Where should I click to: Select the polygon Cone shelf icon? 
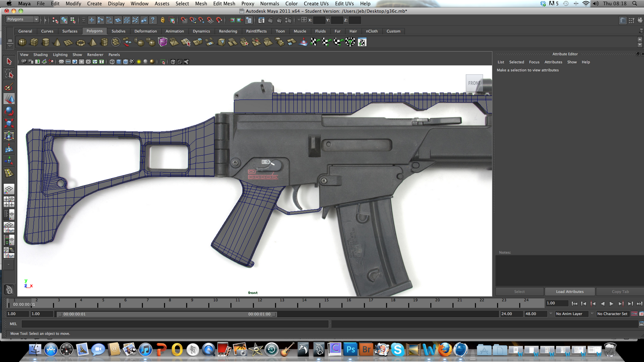(58, 42)
